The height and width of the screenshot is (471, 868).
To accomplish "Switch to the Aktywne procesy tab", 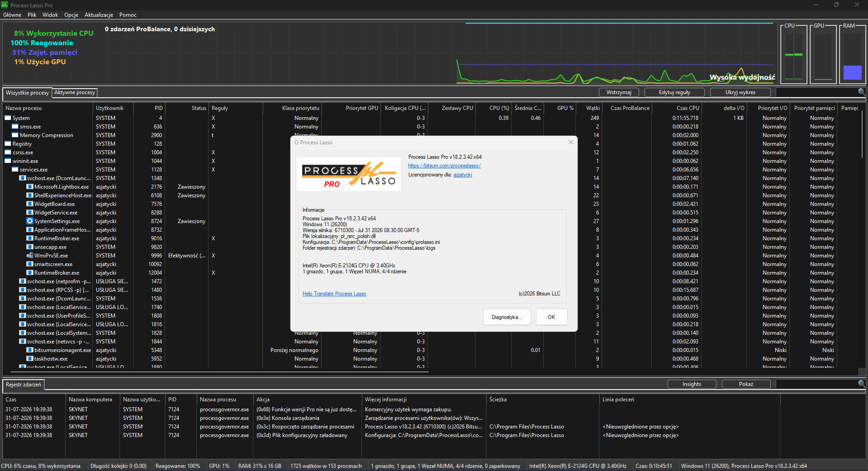I will pyautogui.click(x=75, y=92).
